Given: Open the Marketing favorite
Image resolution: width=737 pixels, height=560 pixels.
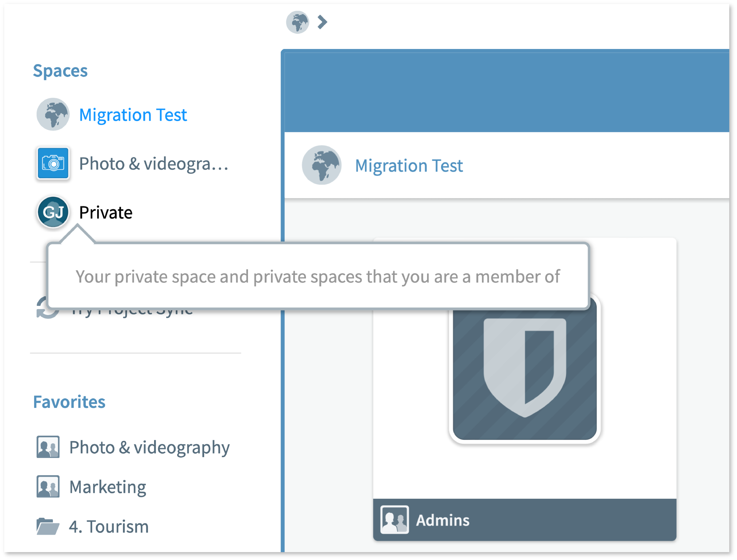Looking at the screenshot, I should [108, 487].
